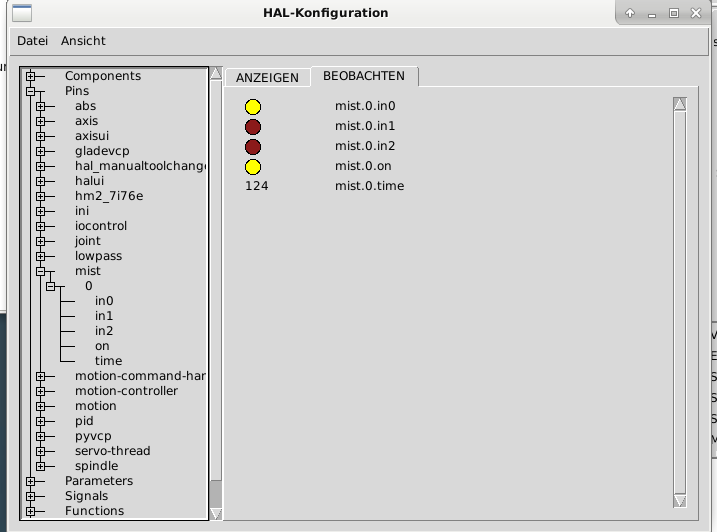Expand the servo-thread node
The height and width of the screenshot is (532, 717).
tap(40, 451)
